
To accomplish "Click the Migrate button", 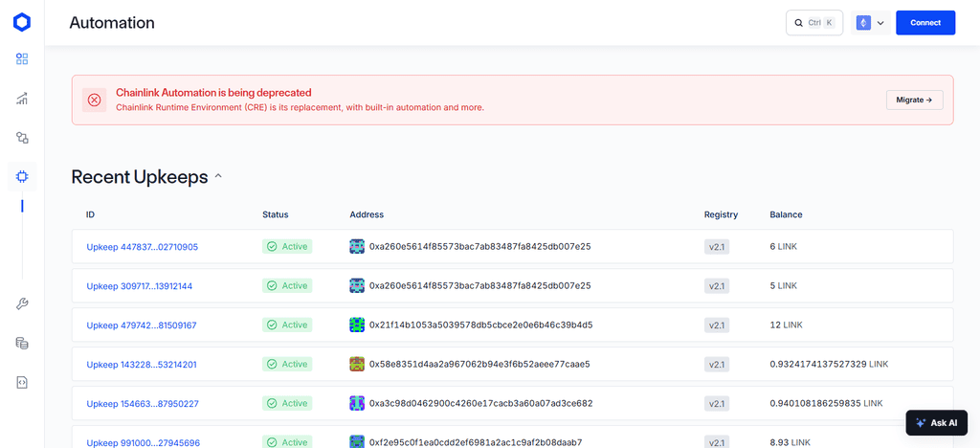I will click(x=914, y=100).
